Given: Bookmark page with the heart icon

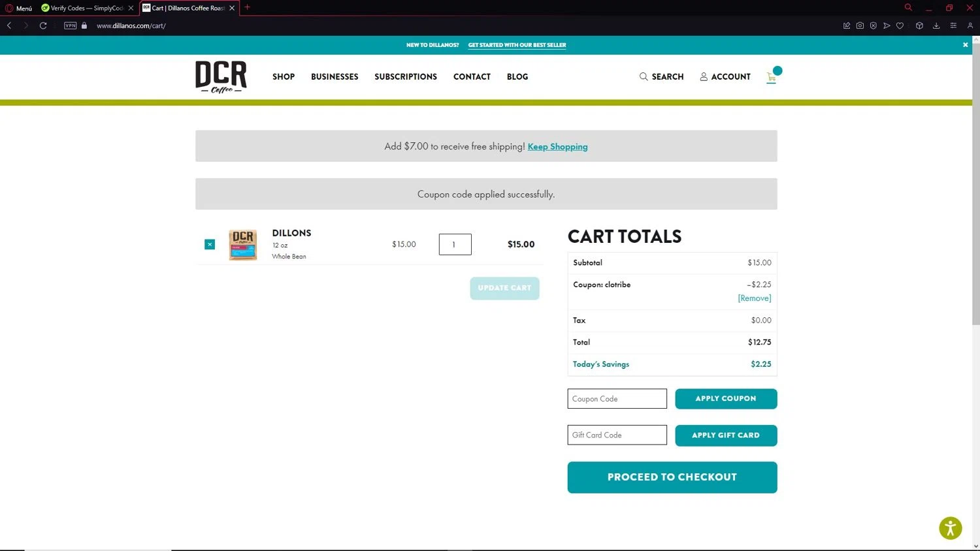Looking at the screenshot, I should [x=900, y=25].
